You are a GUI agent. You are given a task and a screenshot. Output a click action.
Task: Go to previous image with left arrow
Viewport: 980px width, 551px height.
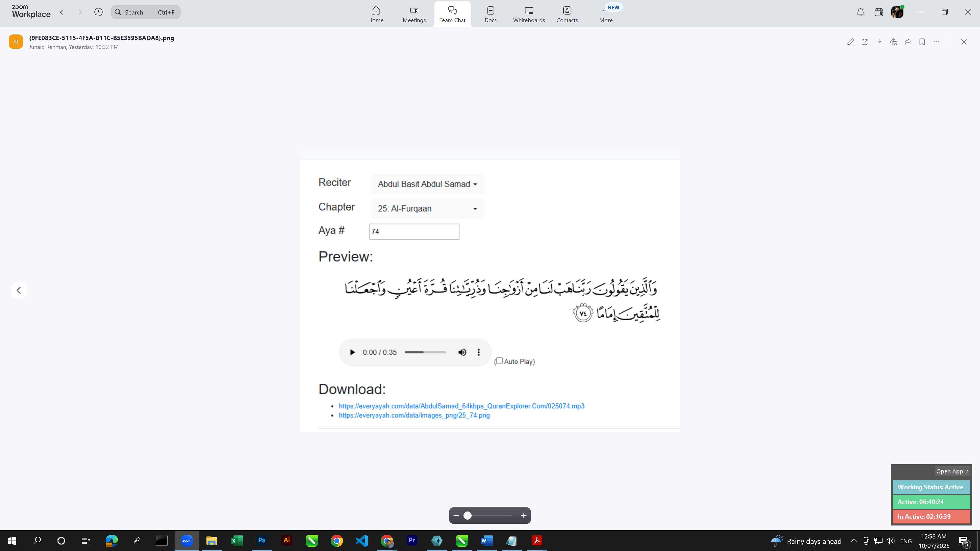tap(19, 290)
